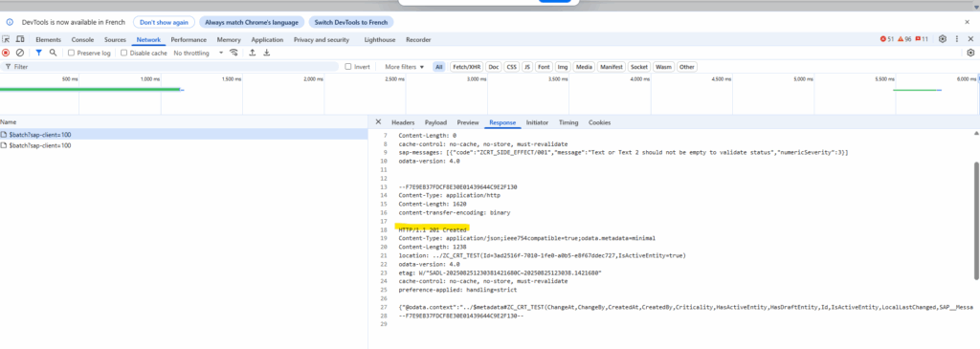This screenshot has height=349, width=980.
Task: Filter requests by Fetch/XHR
Action: point(467,67)
